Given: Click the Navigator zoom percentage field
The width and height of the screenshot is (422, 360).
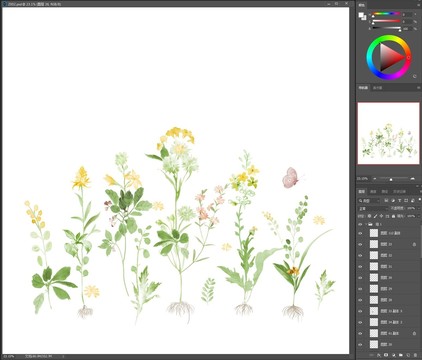Looking at the screenshot, I should point(362,179).
